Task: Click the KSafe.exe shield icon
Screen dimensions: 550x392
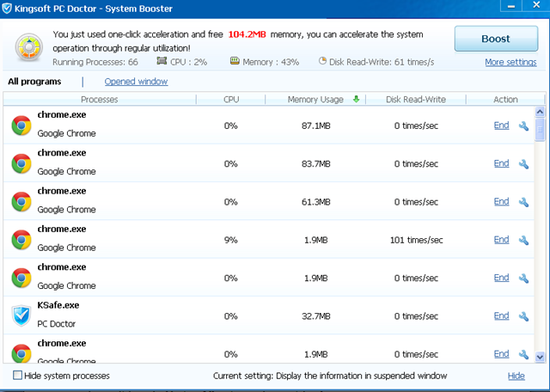Action: [21, 316]
